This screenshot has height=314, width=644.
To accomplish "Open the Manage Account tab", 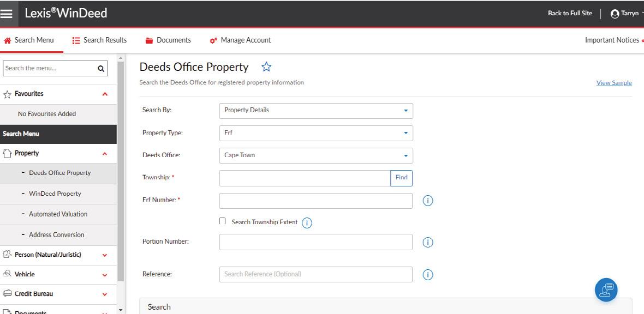I will (x=240, y=40).
